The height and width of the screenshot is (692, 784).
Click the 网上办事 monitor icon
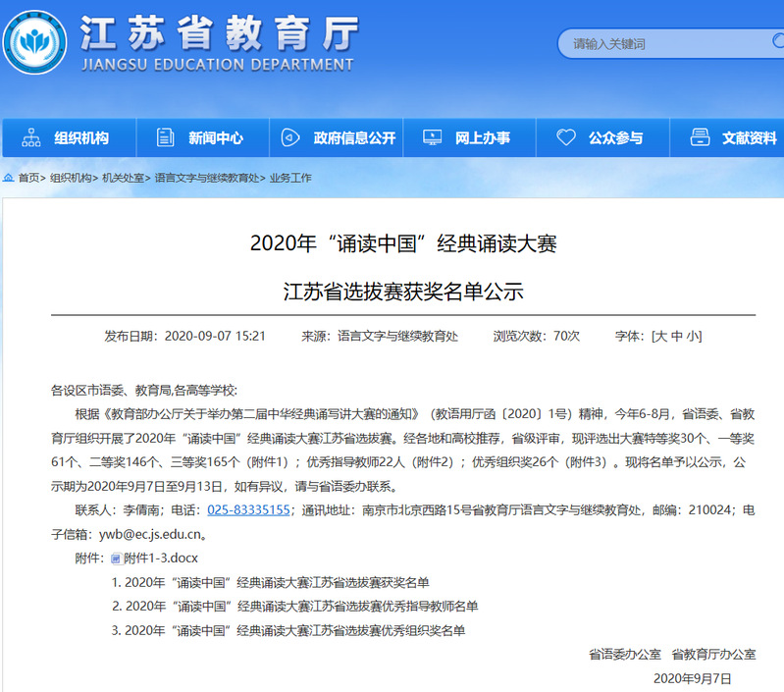coord(431,137)
